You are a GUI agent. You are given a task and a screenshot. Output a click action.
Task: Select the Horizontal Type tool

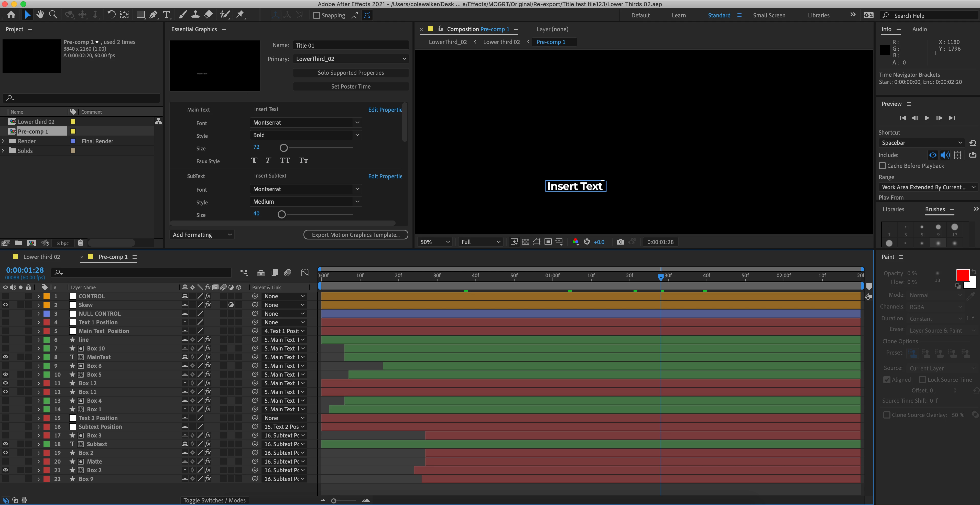(166, 15)
